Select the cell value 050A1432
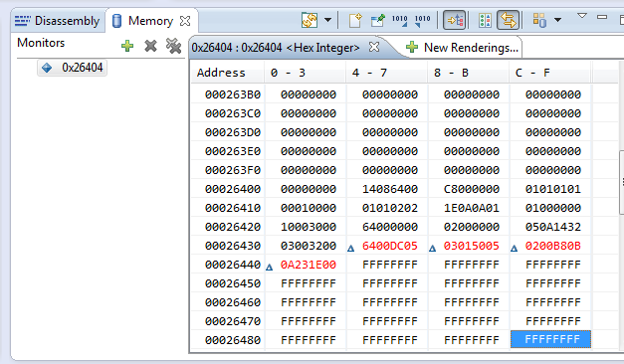624x364 pixels. tap(552, 227)
